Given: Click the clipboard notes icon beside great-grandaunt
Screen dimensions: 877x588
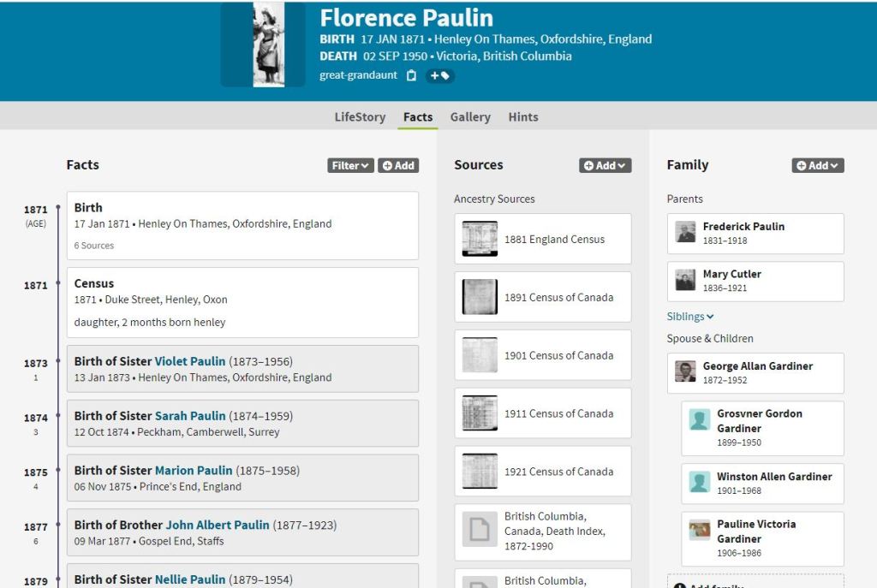Looking at the screenshot, I should [412, 75].
